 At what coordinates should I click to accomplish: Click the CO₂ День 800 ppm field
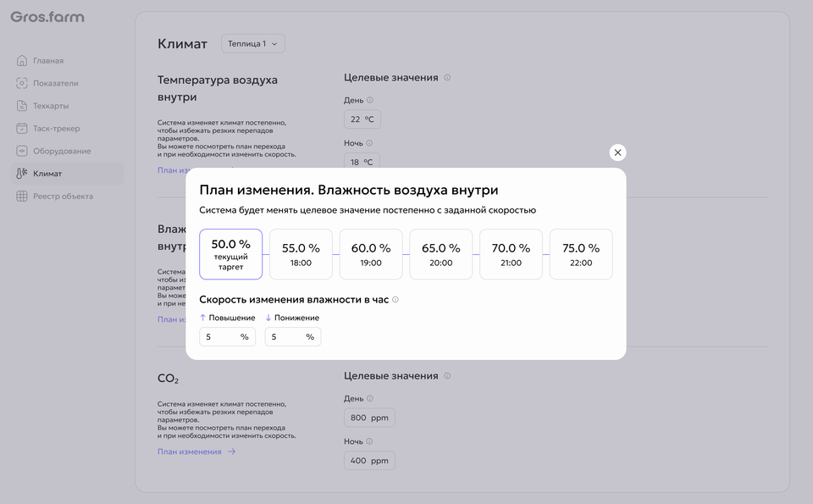click(x=369, y=418)
